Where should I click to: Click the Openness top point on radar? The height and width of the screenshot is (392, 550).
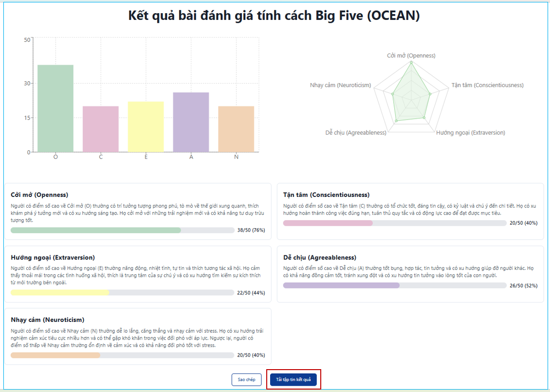coord(411,63)
